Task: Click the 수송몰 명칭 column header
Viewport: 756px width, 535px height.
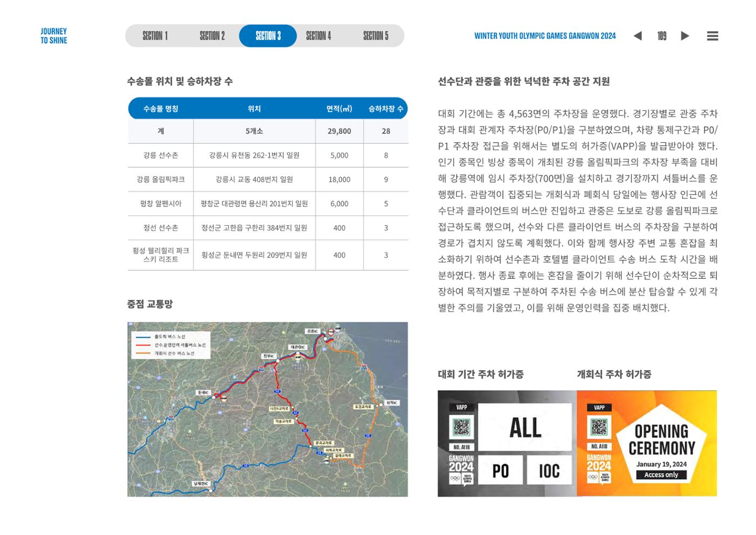Action: [x=160, y=109]
